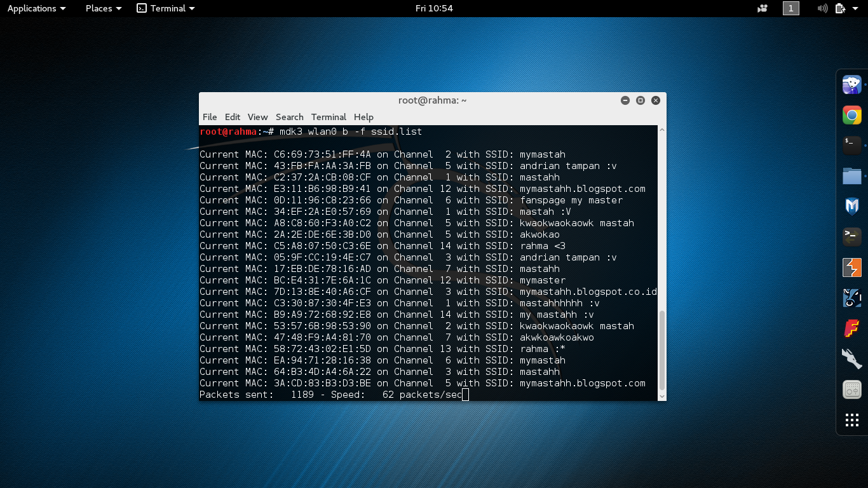Click the red root@rahma prompt text
Image resolution: width=868 pixels, height=488 pixels.
[x=228, y=132]
